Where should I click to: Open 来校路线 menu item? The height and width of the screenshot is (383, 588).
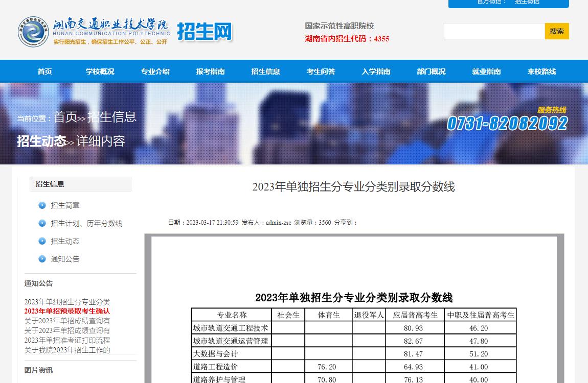pos(541,71)
